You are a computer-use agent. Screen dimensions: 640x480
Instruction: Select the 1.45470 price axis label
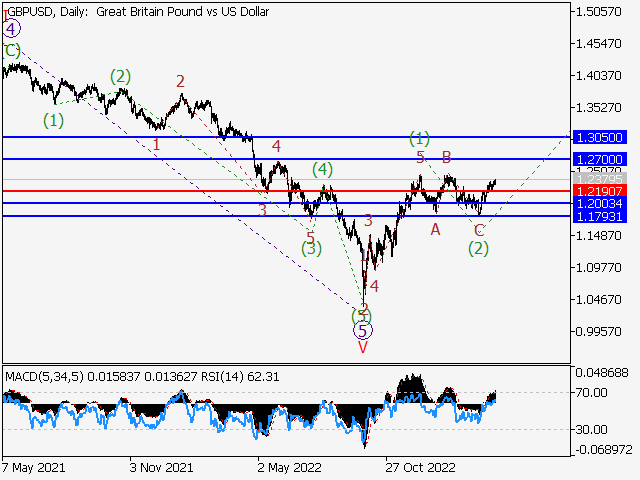pos(598,44)
